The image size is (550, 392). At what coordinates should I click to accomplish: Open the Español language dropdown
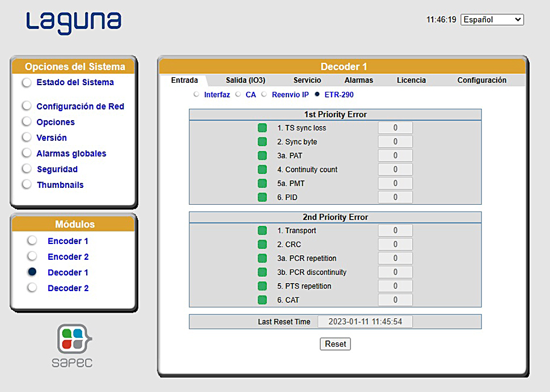(492, 20)
